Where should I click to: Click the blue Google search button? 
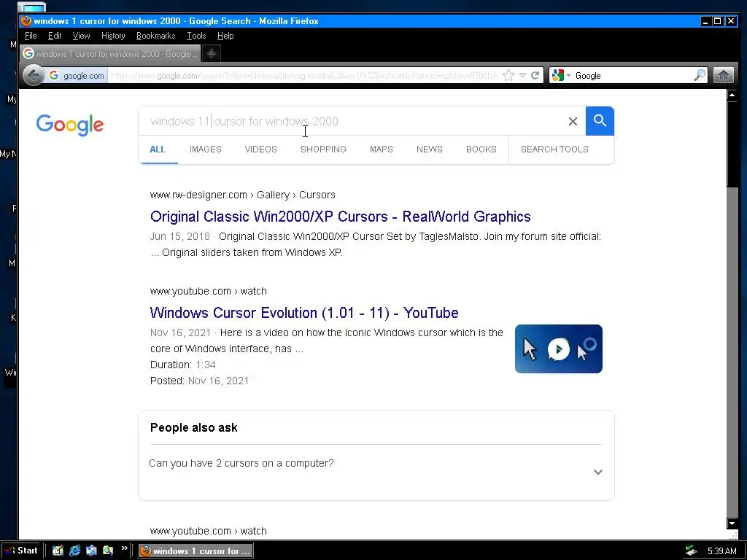click(x=600, y=121)
